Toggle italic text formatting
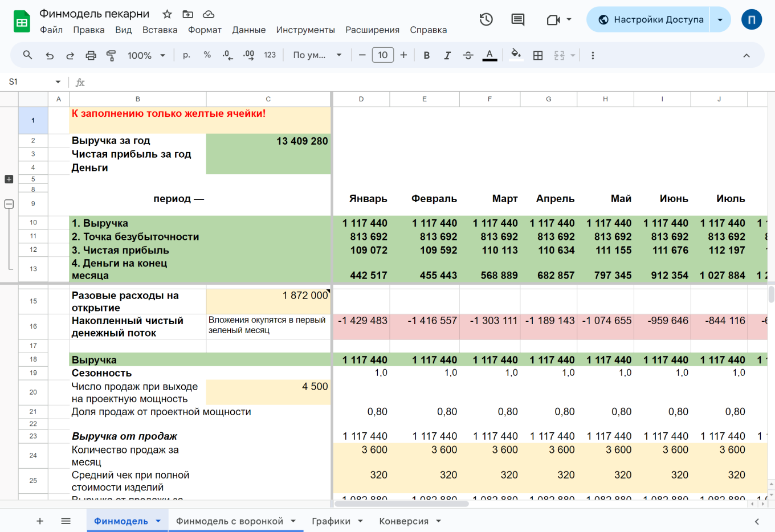Image resolution: width=775 pixels, height=532 pixels. click(x=447, y=55)
